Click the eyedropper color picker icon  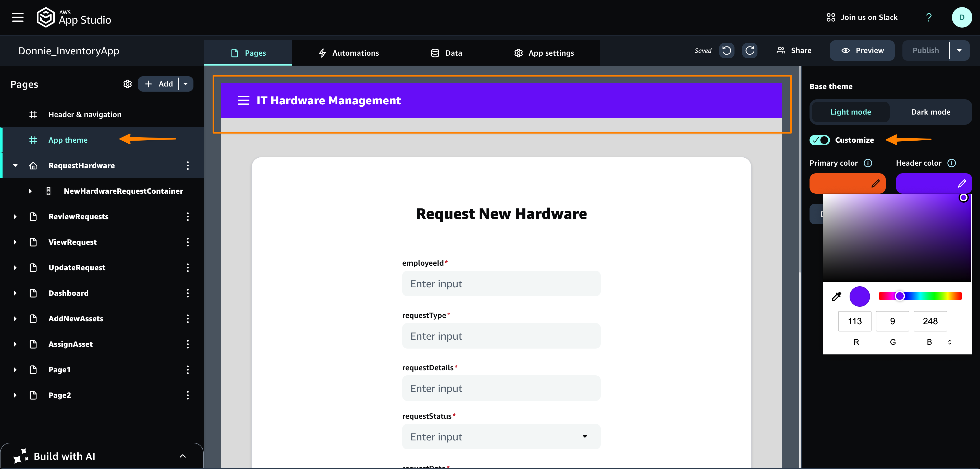tap(836, 297)
